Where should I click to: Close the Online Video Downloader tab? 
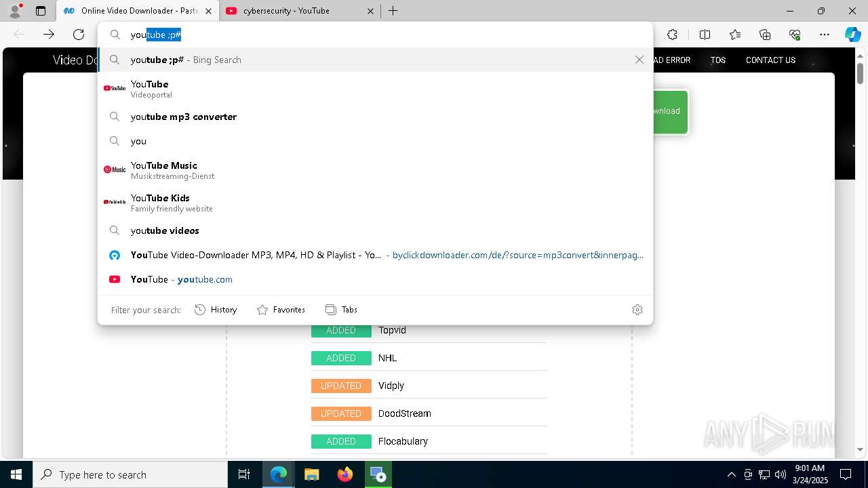[208, 11]
